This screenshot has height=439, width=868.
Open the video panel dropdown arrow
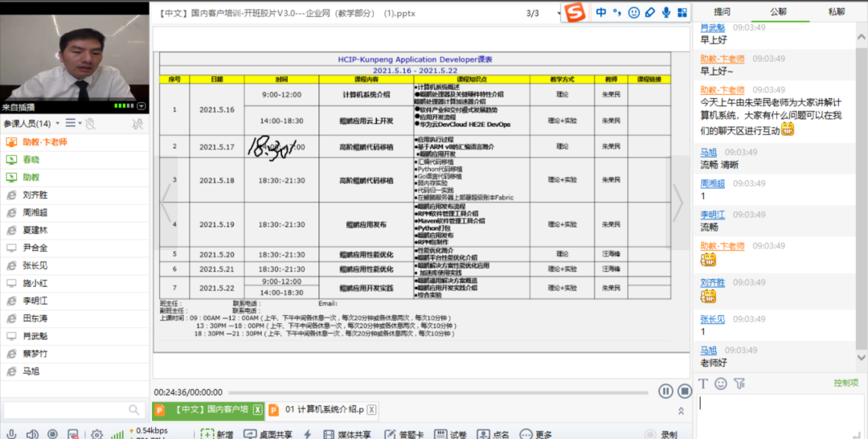pyautogui.click(x=141, y=106)
